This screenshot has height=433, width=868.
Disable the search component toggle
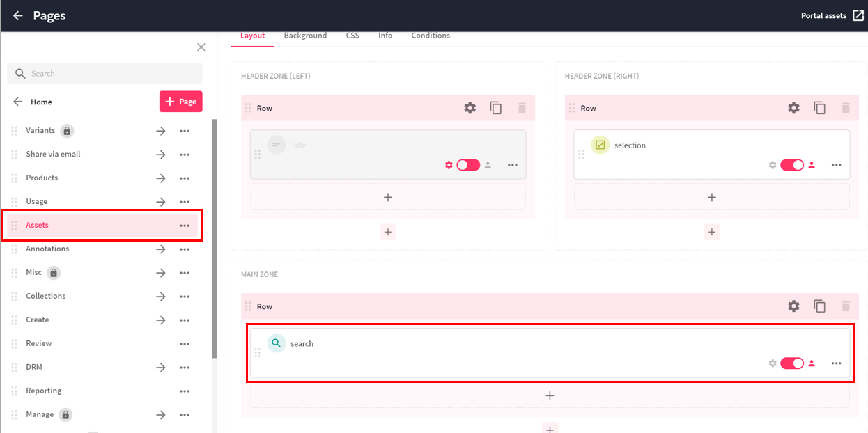tap(792, 363)
